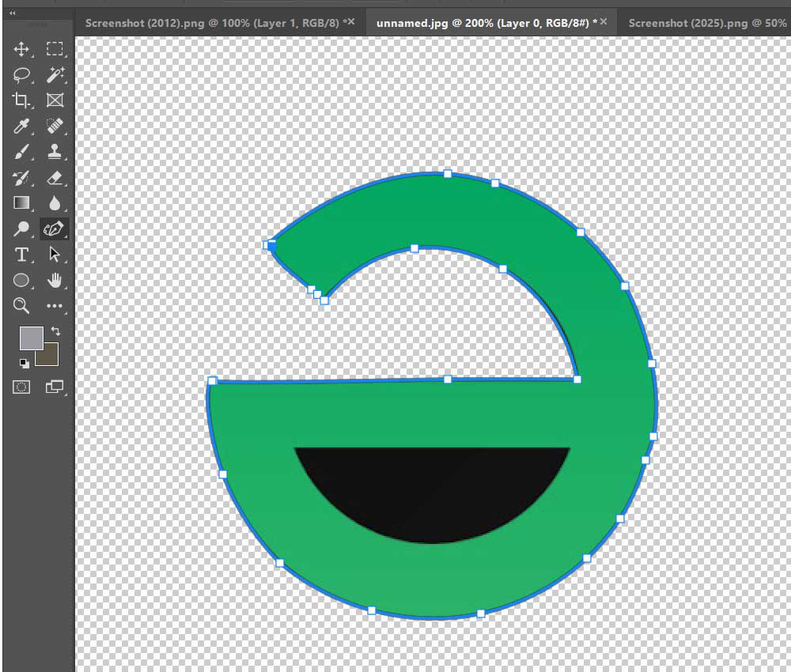791x672 pixels.
Task: Activate the Blur tool
Action: (55, 202)
